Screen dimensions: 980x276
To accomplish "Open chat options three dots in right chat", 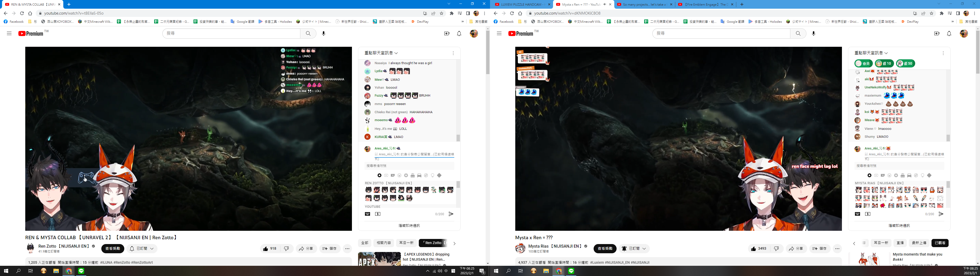I will 943,53.
